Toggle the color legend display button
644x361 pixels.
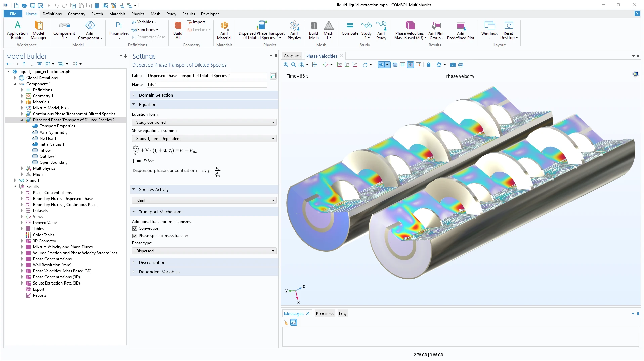[418, 65]
